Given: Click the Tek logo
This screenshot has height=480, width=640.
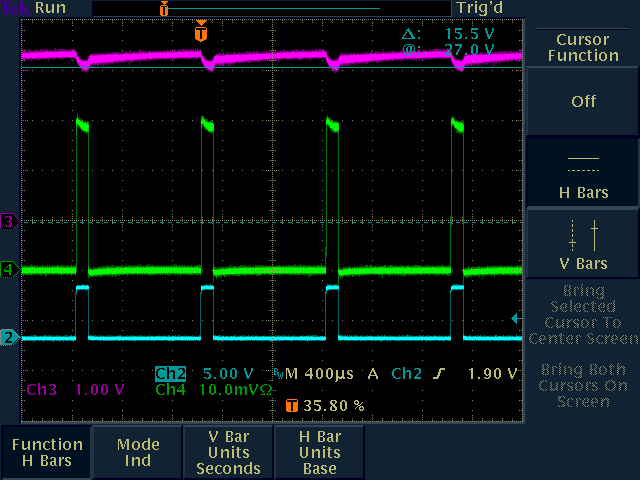Looking at the screenshot, I should pos(16,8).
